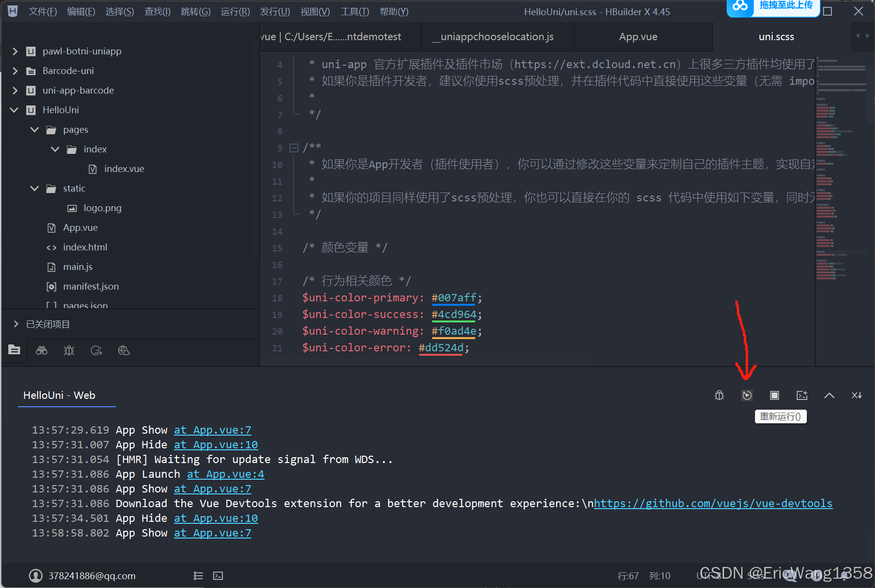This screenshot has height=588, width=875.
Task: Select the #4cd964 success color value
Action: [x=453, y=314]
